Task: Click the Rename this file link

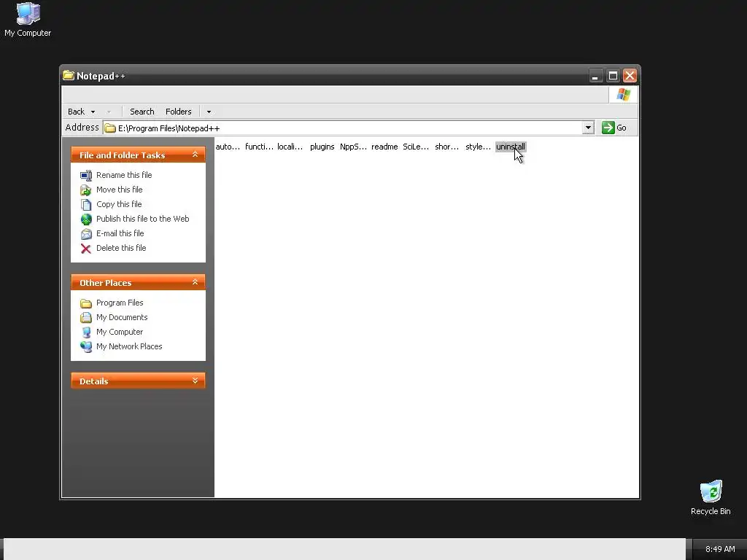Action: tap(124, 175)
